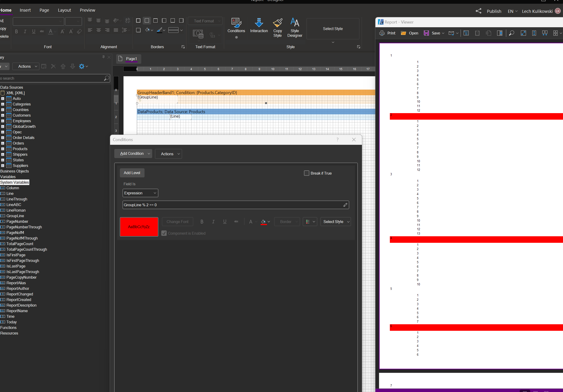This screenshot has width=563, height=392.
Task: Click the Italic formatting icon in dialog
Action: 213,222
